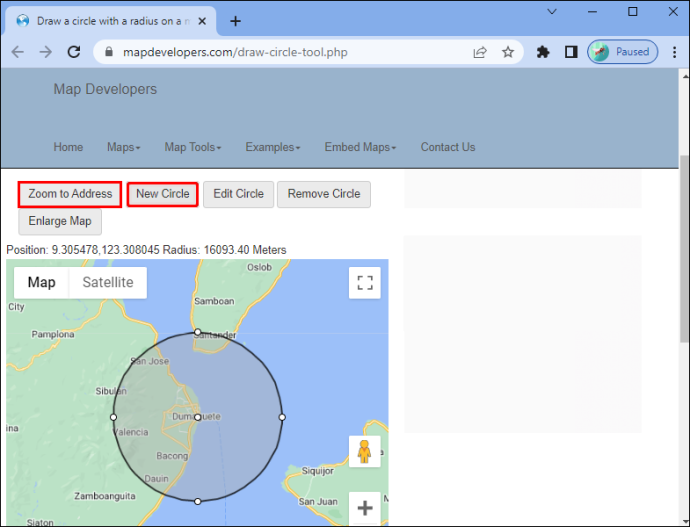This screenshot has height=527, width=690.
Task: Open the Home navigation link
Action: click(x=68, y=147)
